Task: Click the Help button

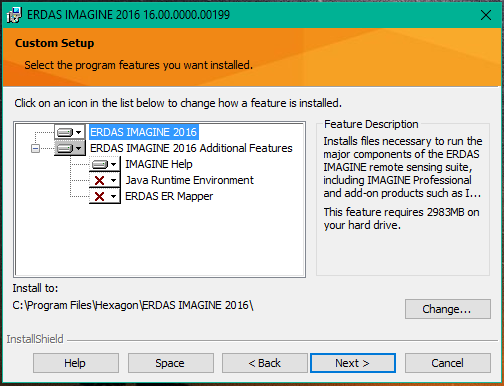Action: [x=76, y=363]
